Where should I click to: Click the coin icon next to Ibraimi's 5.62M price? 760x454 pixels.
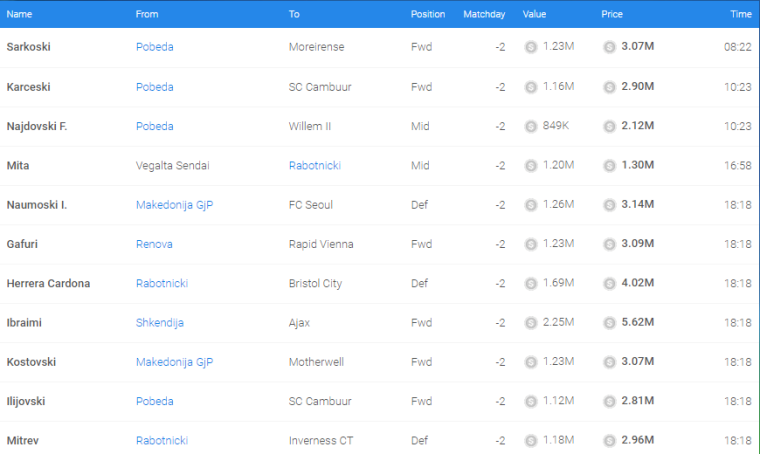[x=609, y=323]
